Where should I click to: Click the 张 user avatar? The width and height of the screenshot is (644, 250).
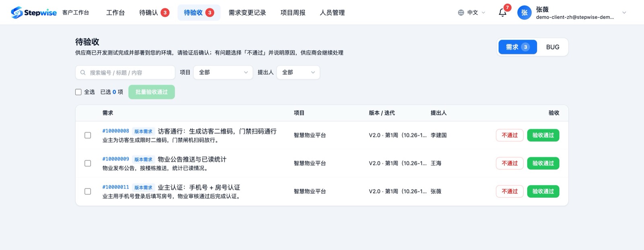(x=524, y=12)
